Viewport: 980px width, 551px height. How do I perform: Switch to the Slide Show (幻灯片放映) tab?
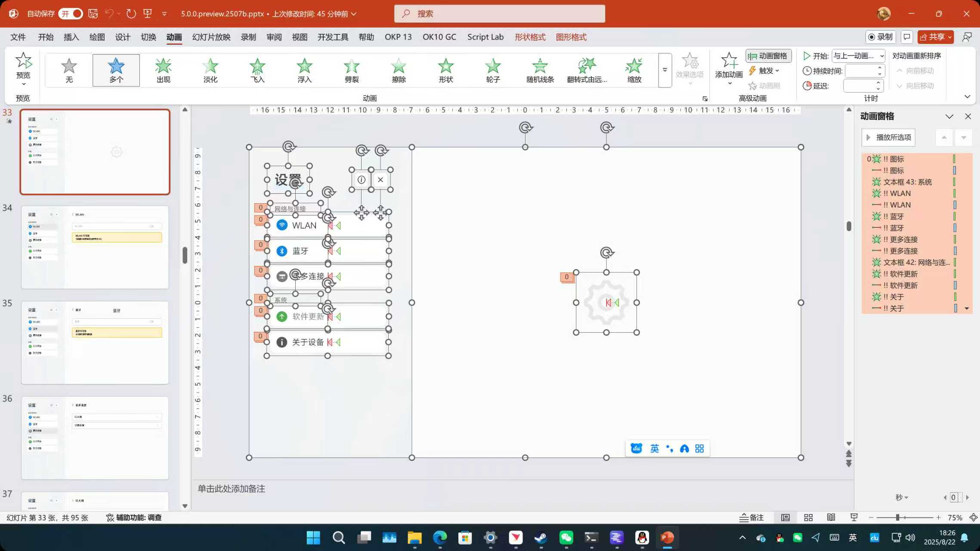(x=211, y=37)
